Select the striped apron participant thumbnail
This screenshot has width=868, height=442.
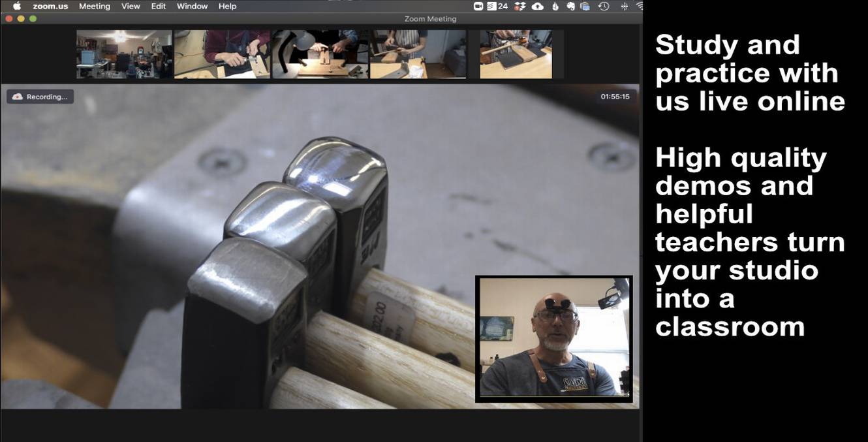418,54
